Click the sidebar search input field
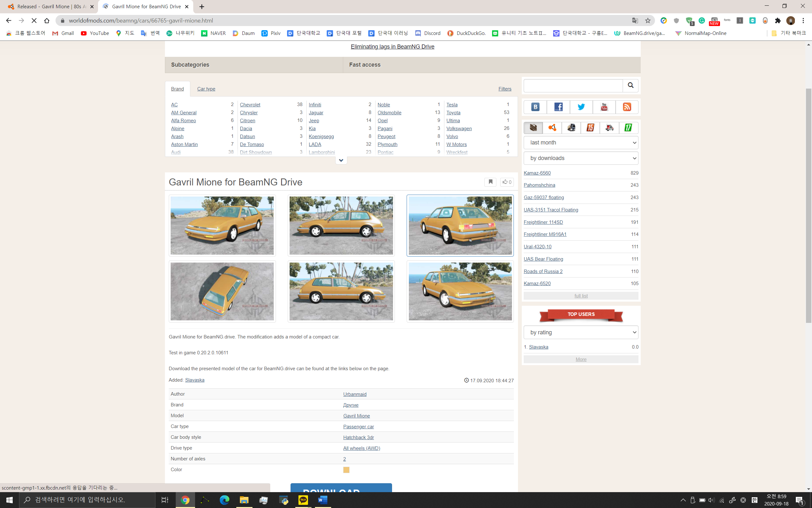 (573, 85)
